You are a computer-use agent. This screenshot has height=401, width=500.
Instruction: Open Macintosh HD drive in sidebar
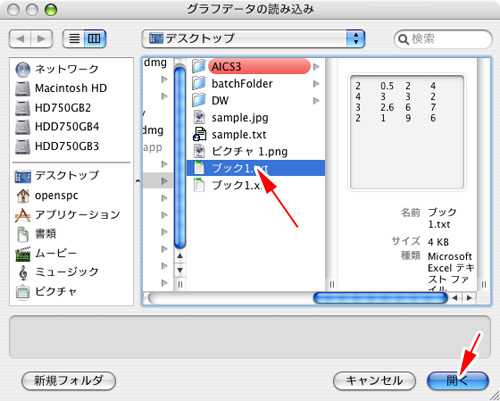tap(61, 88)
